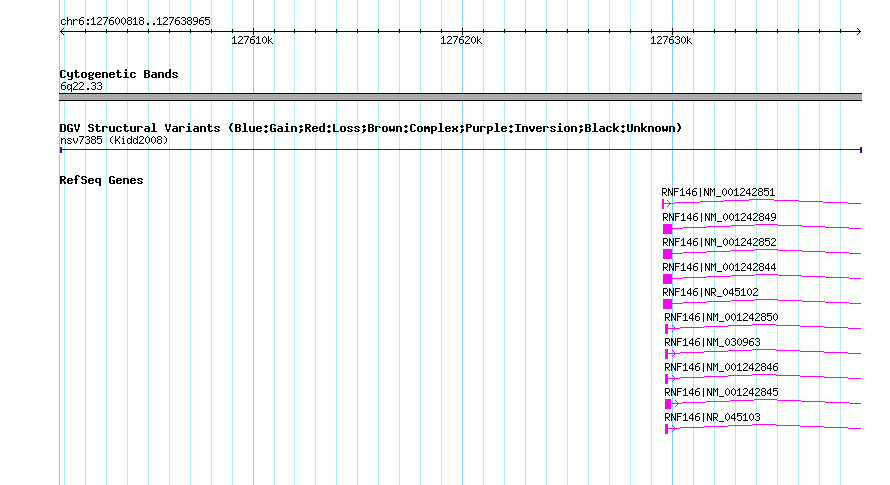The height and width of the screenshot is (485, 890).
Task: Select the RefSeq Genes track title
Action: 101,180
